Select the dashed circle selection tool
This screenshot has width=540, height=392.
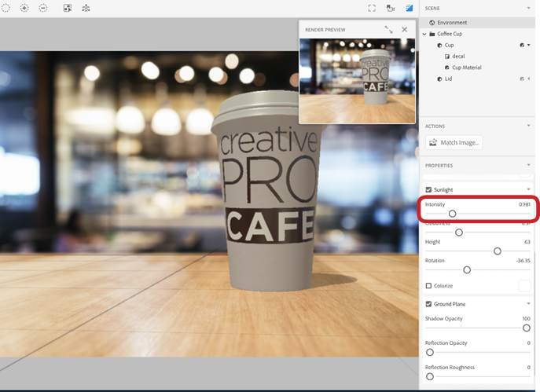click(x=6, y=8)
